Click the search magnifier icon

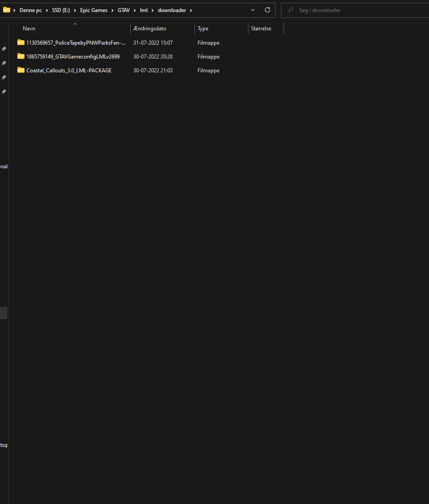[x=290, y=10]
